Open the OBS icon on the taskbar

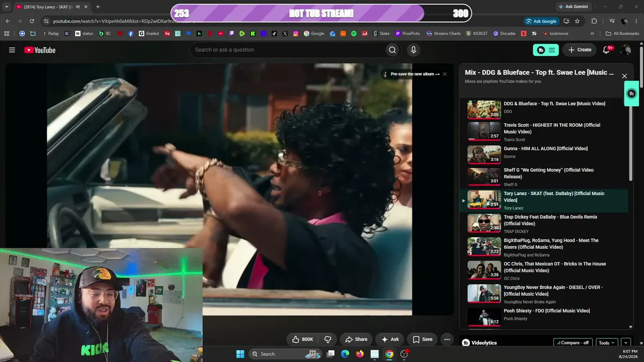pyautogui.click(x=404, y=354)
